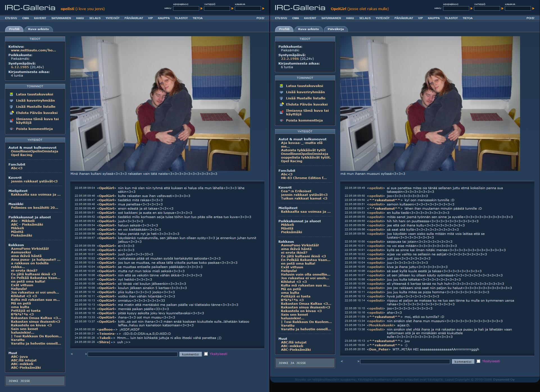This screenshot has height=392, width=540.
Task: Click the Ehdota Päivän kuvaksi icon in left profile
Action: tap(12, 113)
